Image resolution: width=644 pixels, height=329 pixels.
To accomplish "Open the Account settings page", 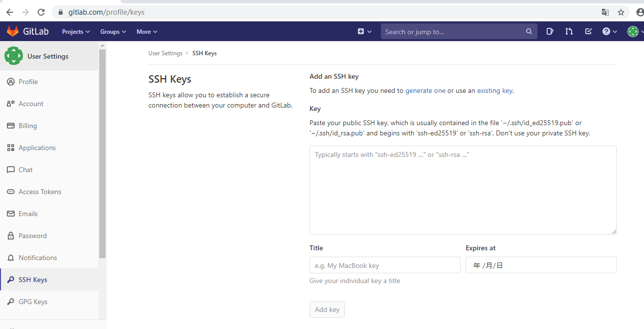I will click(49, 104).
